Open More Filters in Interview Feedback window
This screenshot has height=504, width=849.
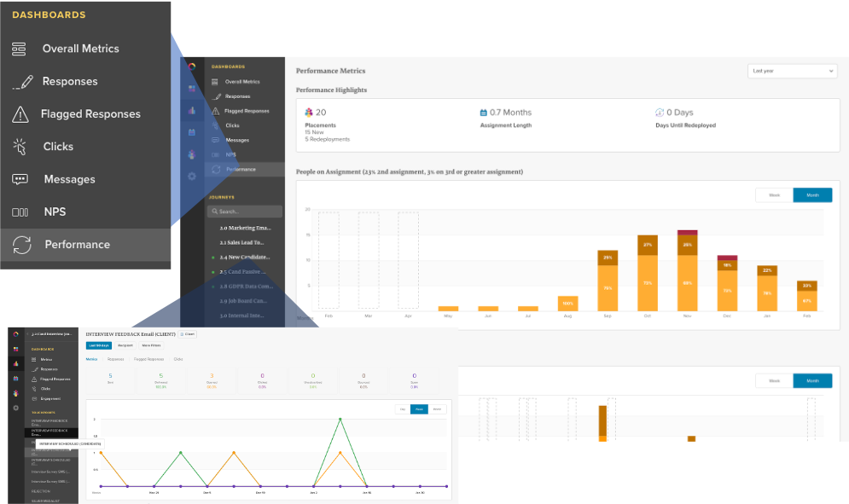point(151,345)
